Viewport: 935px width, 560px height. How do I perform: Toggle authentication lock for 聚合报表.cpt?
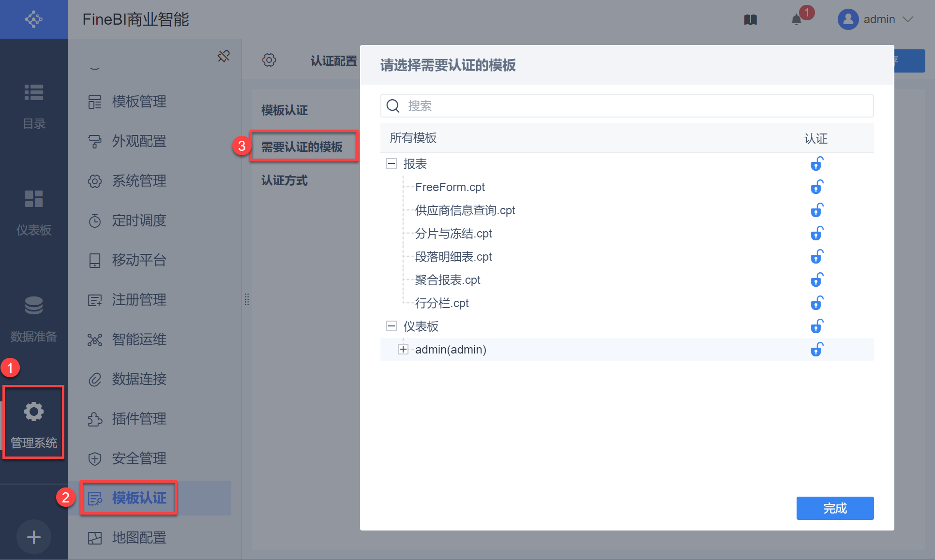(817, 280)
